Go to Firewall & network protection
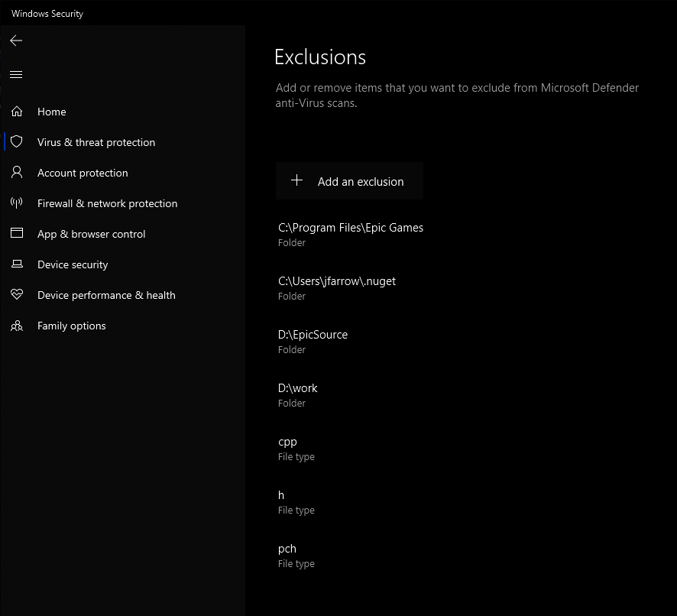 point(107,203)
